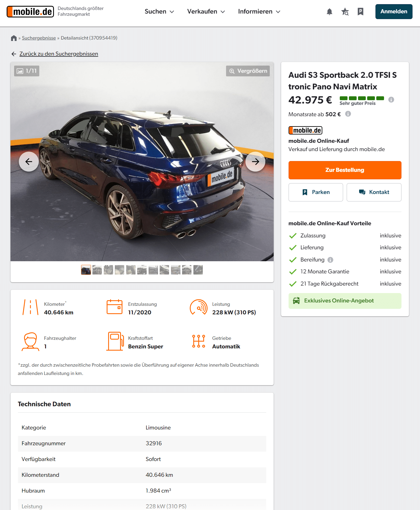Screen dimensions: 420x510
Task: Click the Erstzulassung calendar icon
Action: [115, 307]
